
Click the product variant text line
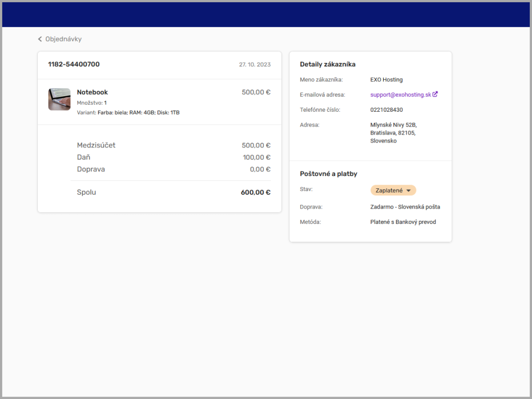[x=128, y=113]
